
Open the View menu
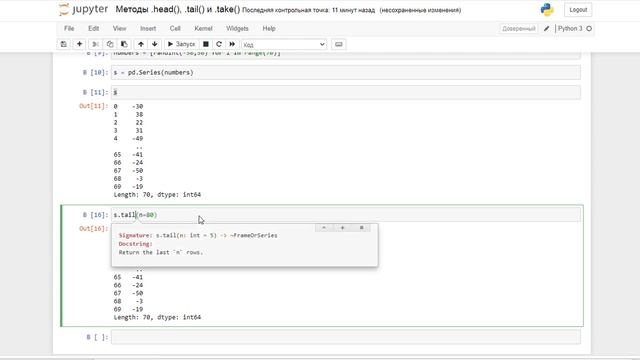pyautogui.click(x=119, y=29)
